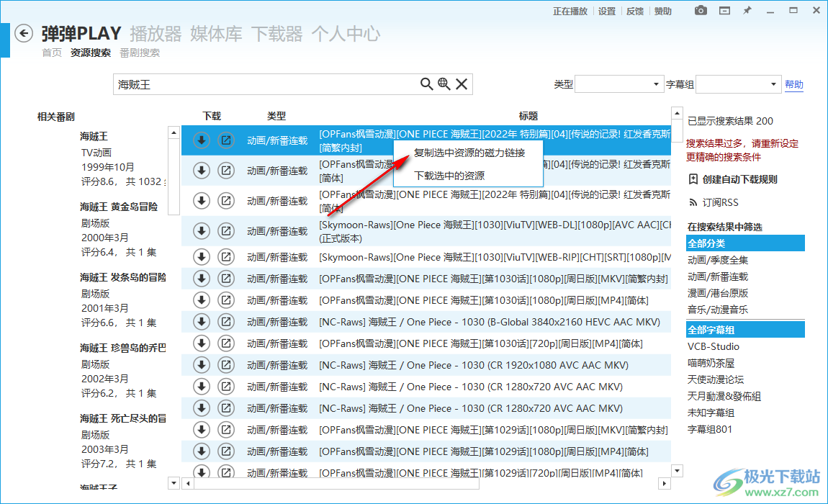Click the results list scroll-up arrow
828x504 pixels.
(677, 113)
